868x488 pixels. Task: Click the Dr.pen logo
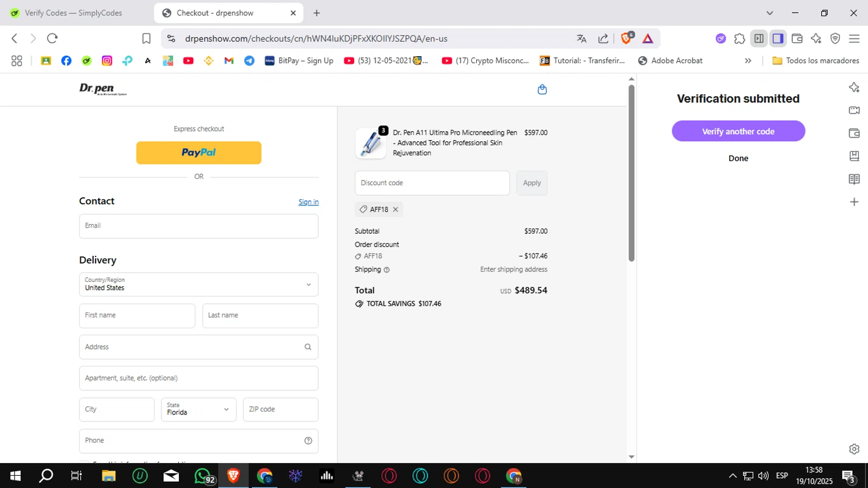[103, 89]
